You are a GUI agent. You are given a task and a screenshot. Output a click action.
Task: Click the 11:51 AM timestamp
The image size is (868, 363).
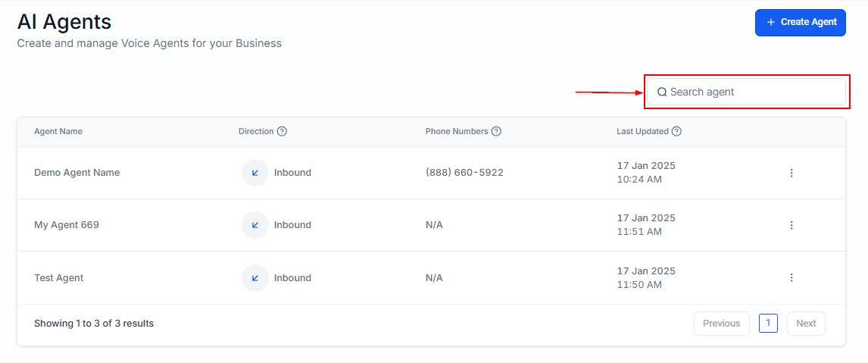(639, 232)
